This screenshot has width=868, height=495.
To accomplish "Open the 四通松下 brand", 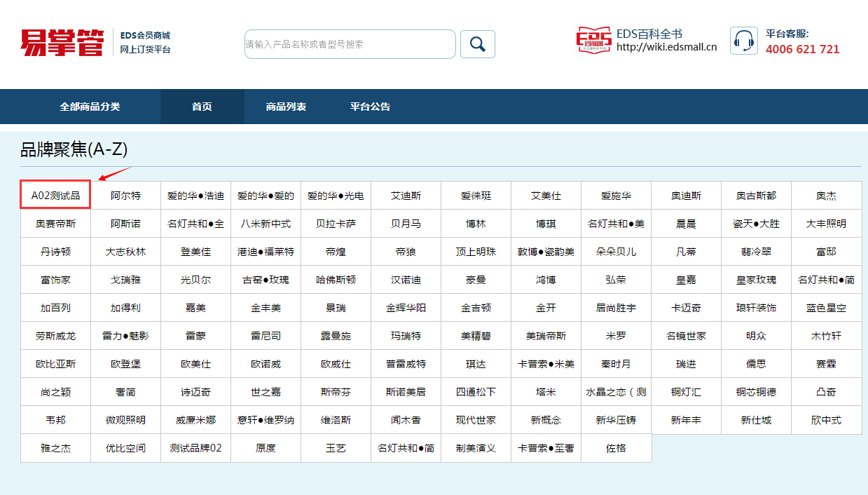I will tap(476, 392).
